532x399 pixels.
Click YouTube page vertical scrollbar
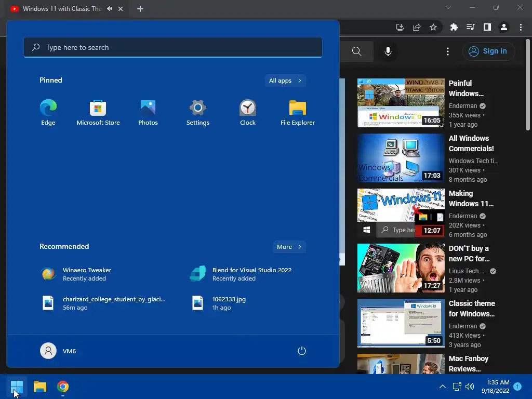[528, 84]
